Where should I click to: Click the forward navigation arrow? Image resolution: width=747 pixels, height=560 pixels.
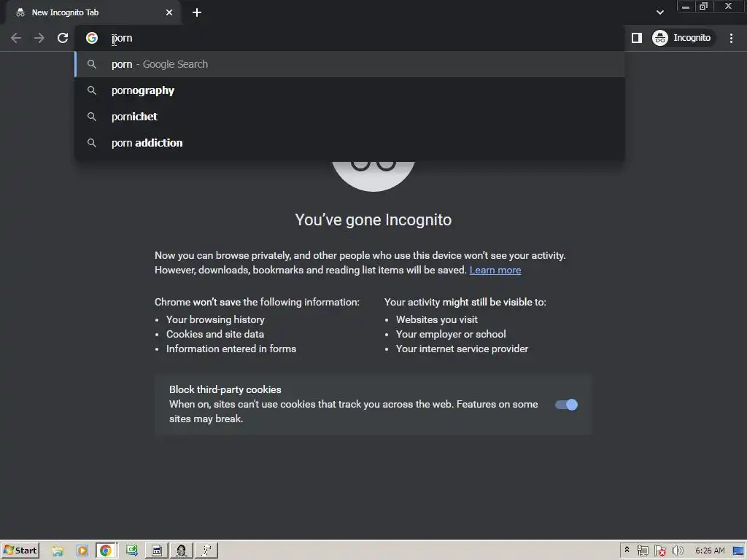click(39, 38)
